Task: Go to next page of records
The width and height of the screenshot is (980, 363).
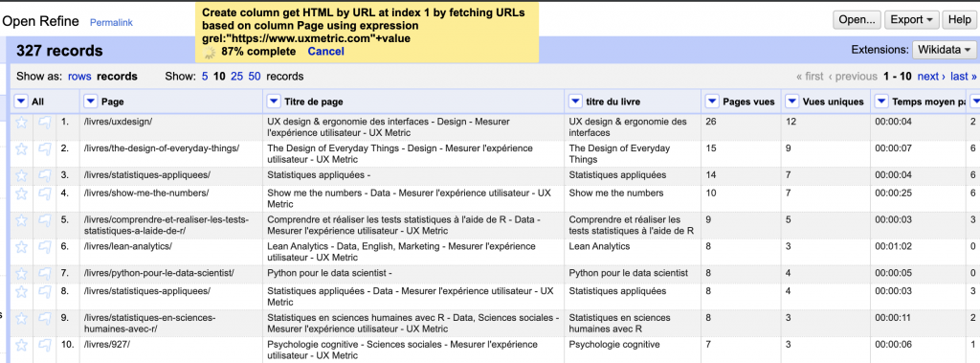Action: pyautogui.click(x=931, y=77)
